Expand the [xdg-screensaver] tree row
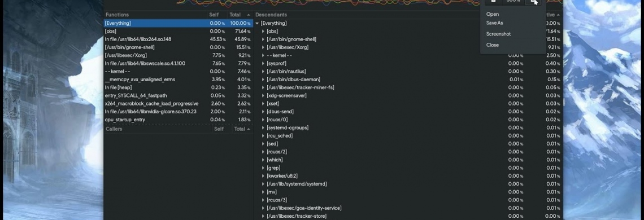Viewport: 644px width, 220px height. (x=263, y=96)
